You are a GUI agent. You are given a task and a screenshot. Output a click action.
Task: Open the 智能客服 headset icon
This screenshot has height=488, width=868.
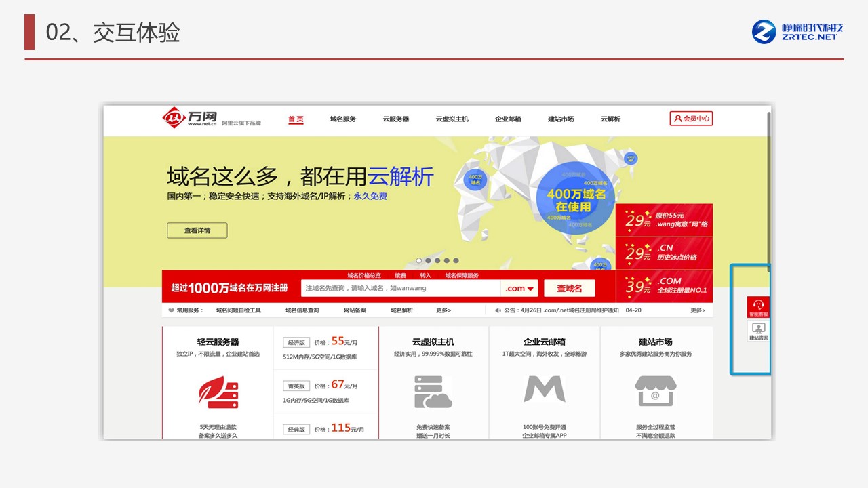coord(758,306)
